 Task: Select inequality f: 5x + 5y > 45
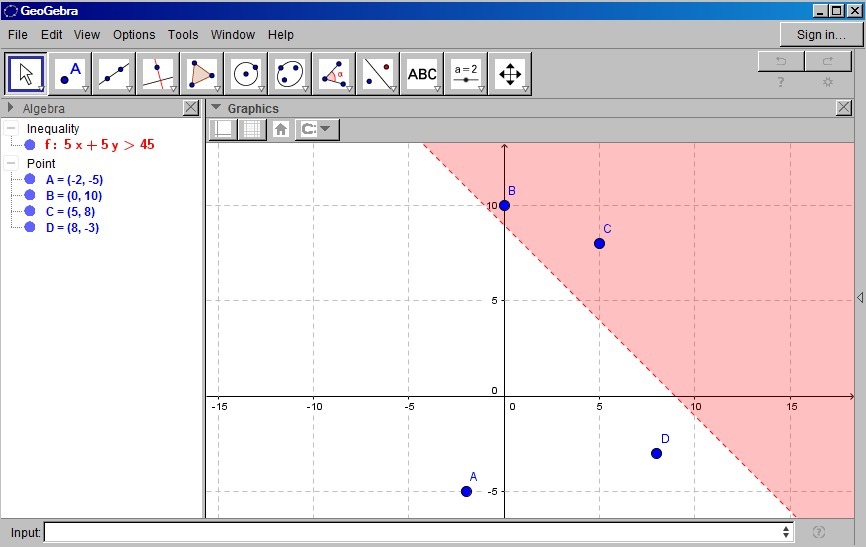(99, 145)
